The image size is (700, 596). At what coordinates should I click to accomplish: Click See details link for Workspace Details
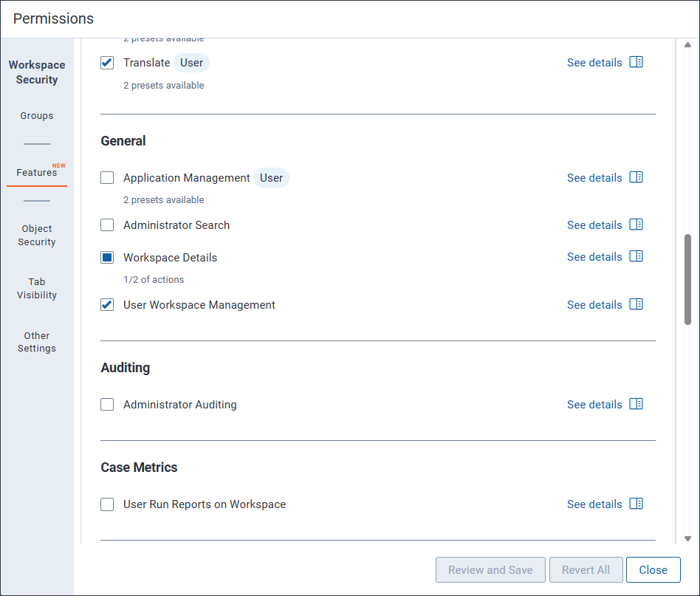click(594, 257)
